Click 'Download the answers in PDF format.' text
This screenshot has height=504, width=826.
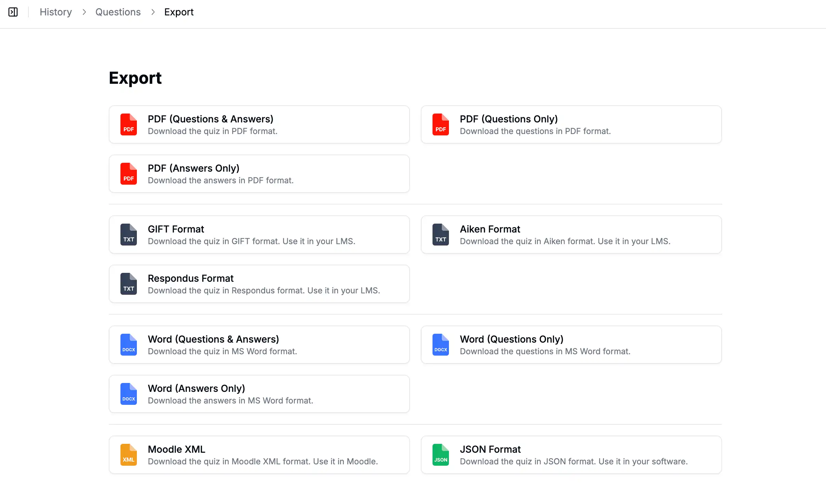pyautogui.click(x=221, y=181)
